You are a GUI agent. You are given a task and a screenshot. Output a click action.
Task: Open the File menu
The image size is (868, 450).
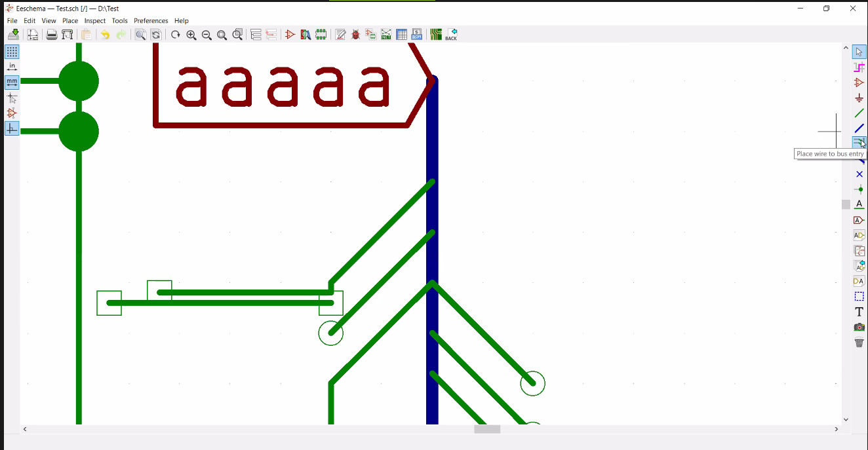click(x=12, y=21)
